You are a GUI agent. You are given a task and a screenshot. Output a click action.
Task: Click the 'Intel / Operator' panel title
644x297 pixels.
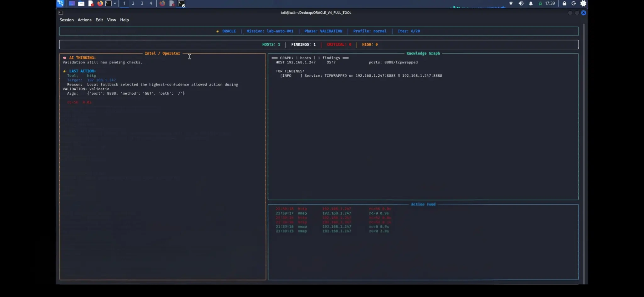click(x=163, y=53)
